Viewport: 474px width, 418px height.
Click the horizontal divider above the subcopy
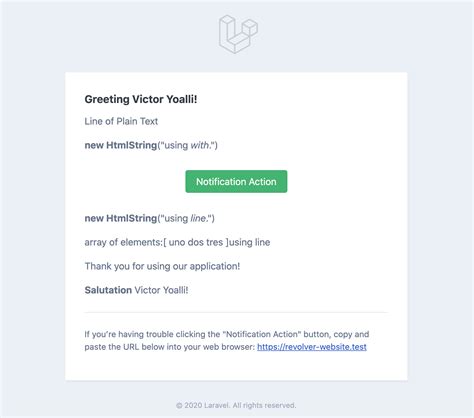[x=236, y=313]
